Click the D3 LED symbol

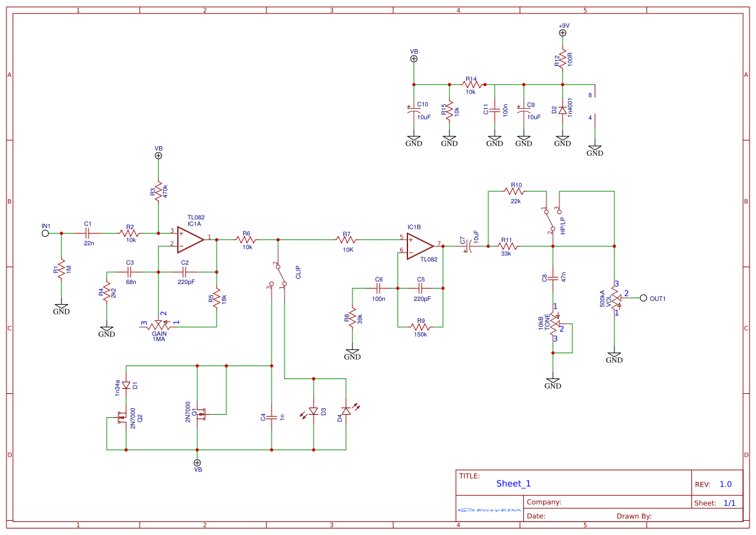tap(313, 411)
